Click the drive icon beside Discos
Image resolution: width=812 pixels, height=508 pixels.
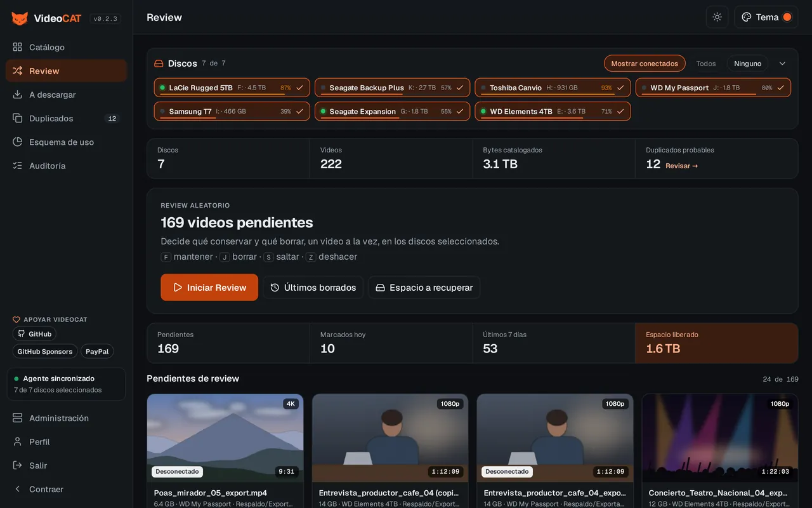tap(159, 63)
